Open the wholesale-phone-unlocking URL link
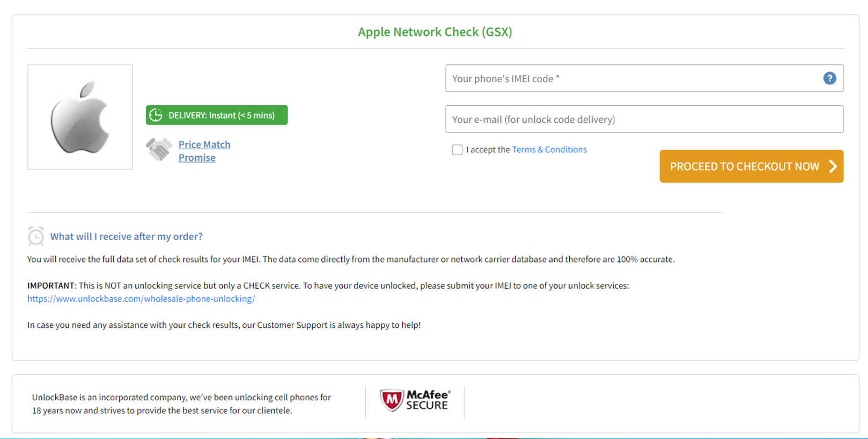Screen dimensions: 868x439 141,299
